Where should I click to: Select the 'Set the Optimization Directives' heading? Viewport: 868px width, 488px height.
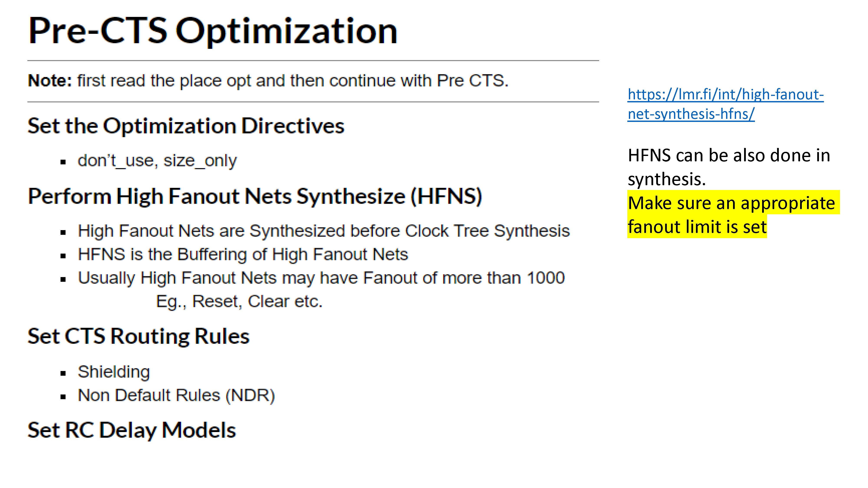[x=186, y=126]
